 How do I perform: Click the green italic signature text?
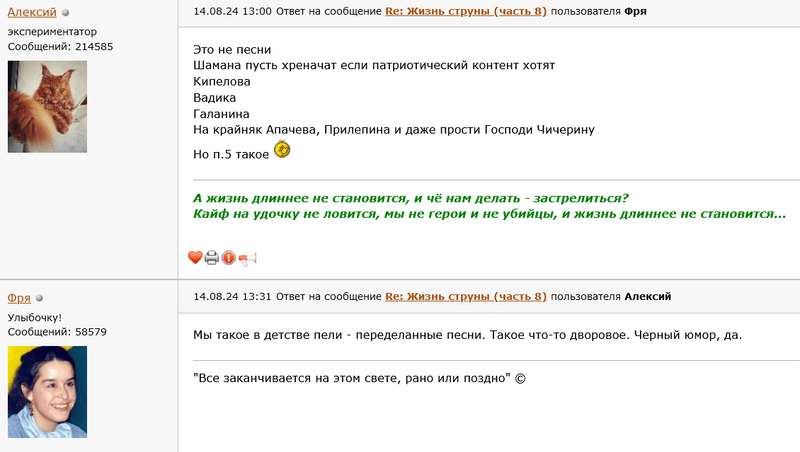pyautogui.click(x=489, y=206)
